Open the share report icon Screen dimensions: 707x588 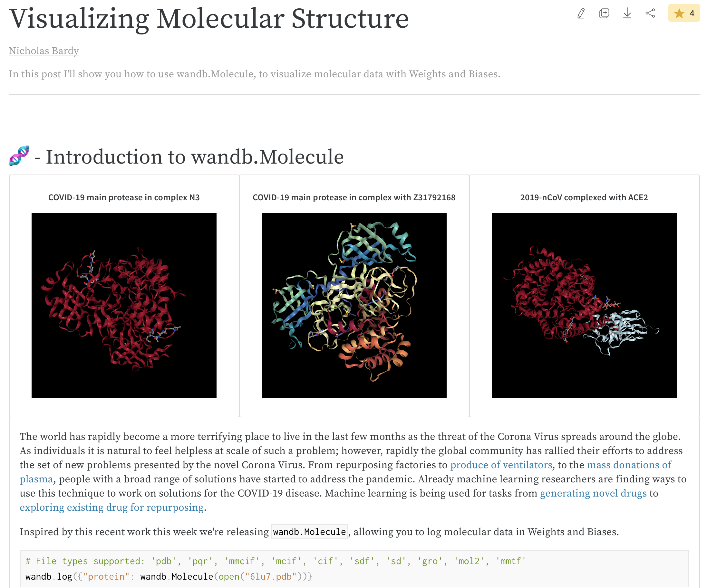tap(650, 14)
